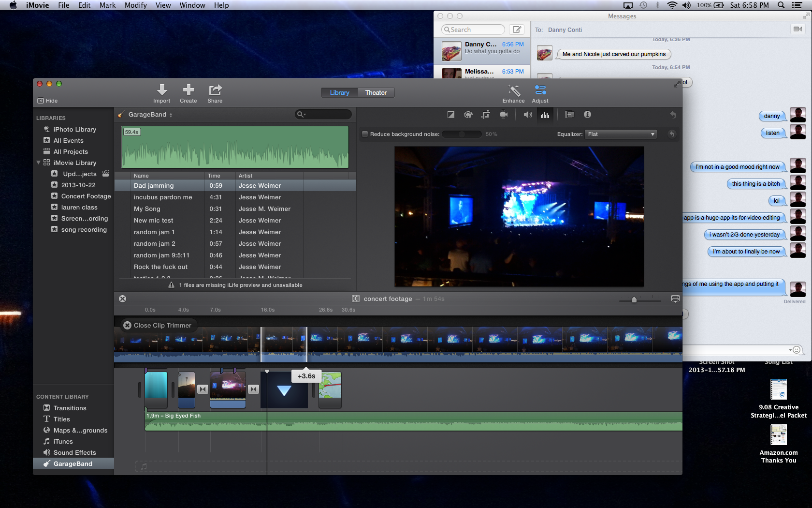Screen dimensions: 812x508
Task: Open stabilization camera icon
Action: click(x=504, y=115)
